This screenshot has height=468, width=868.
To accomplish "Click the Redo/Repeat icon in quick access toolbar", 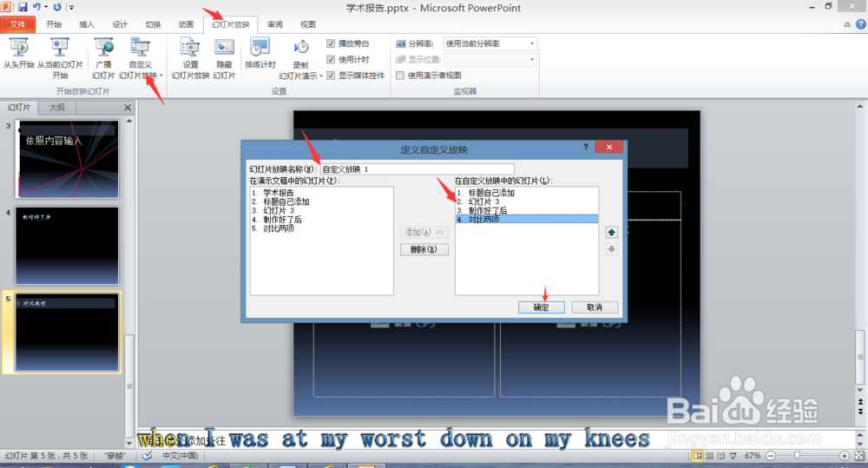I will coord(57,7).
